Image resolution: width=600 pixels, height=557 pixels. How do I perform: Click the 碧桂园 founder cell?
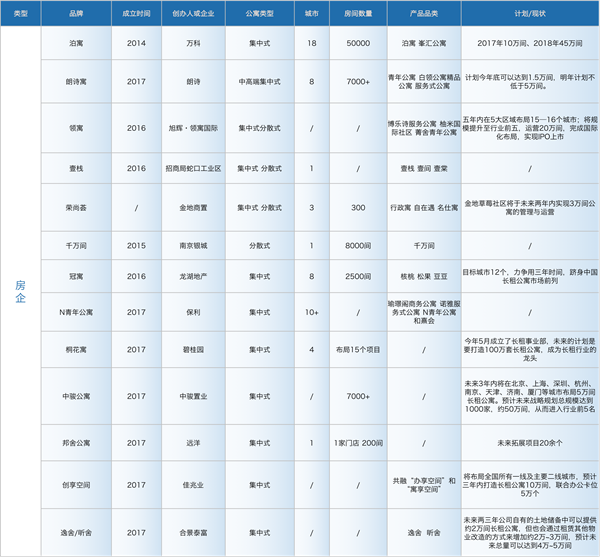(199, 349)
